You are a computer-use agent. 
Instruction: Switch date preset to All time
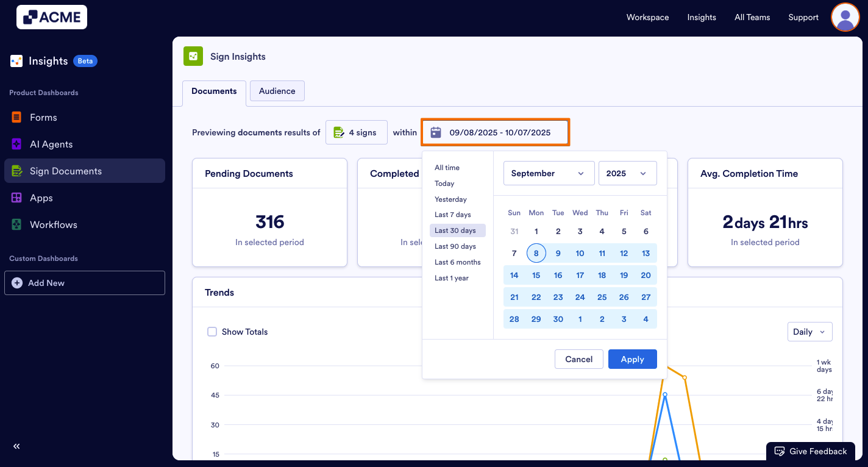tap(446, 167)
